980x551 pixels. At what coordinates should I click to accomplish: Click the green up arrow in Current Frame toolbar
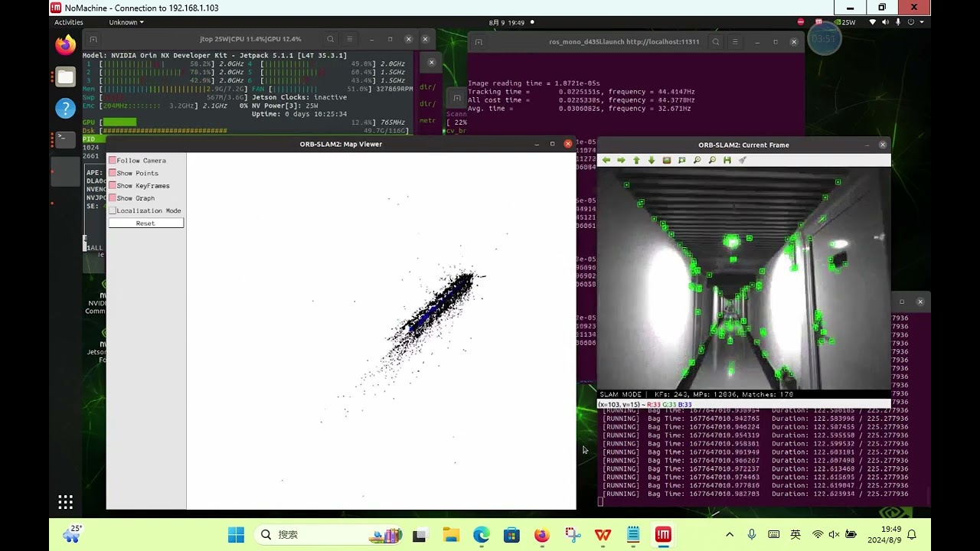[636, 161]
